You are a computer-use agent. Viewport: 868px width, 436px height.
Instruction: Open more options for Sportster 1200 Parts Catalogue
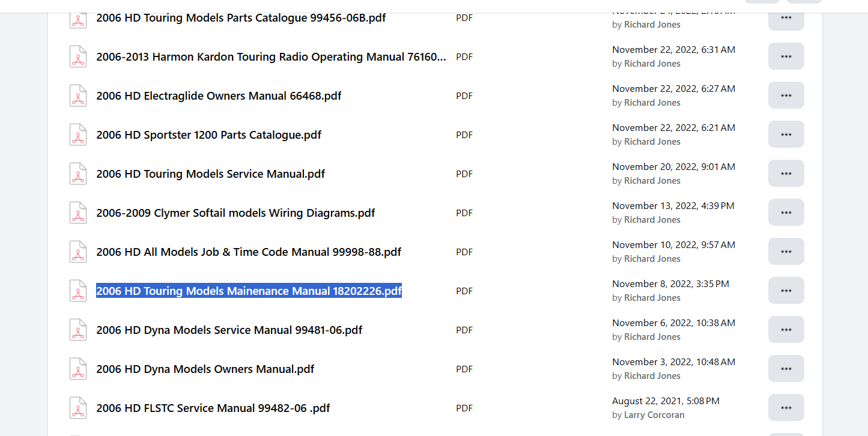pos(786,135)
